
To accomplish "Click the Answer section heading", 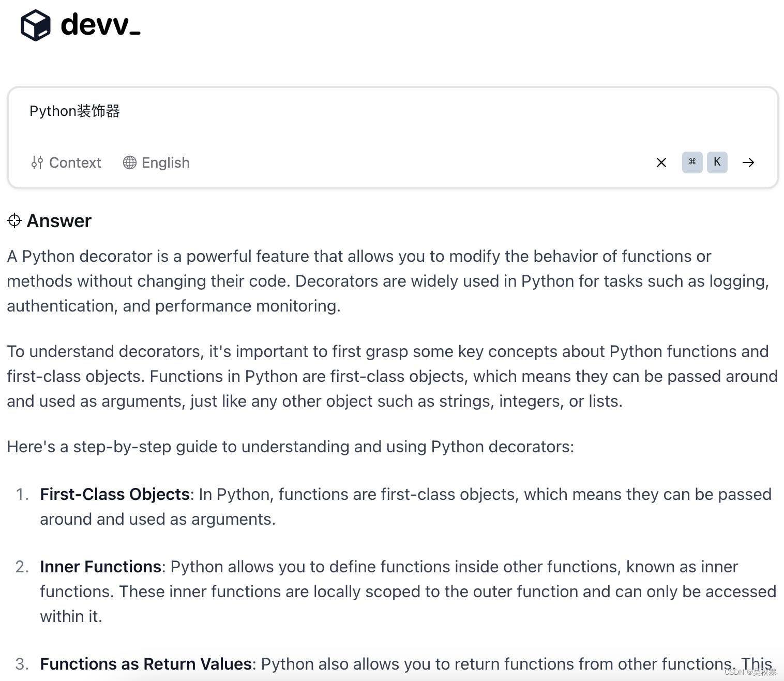I will pos(59,221).
